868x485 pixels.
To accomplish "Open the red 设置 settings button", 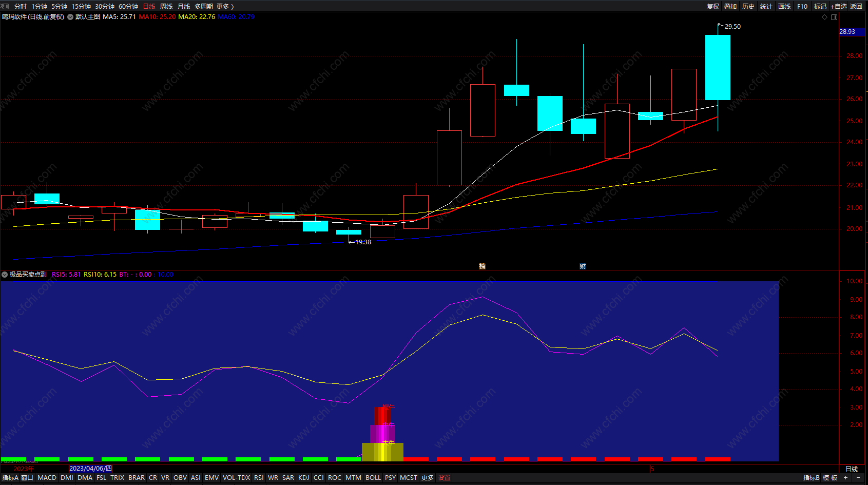I will (x=444, y=478).
